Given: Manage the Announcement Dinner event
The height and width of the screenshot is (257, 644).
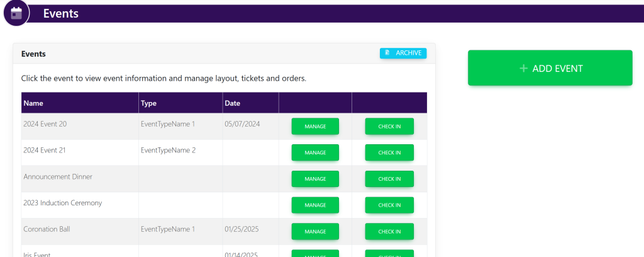Looking at the screenshot, I should tap(315, 179).
